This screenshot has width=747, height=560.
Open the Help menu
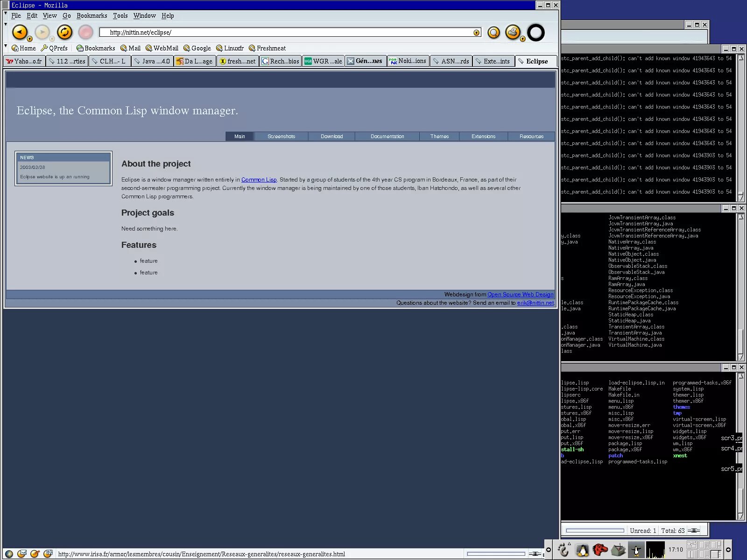(x=168, y=15)
